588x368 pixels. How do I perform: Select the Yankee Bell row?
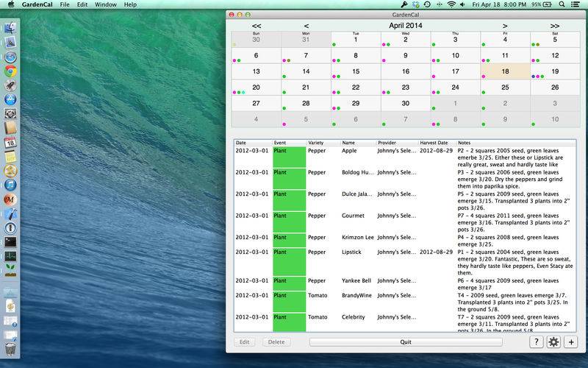(x=405, y=284)
